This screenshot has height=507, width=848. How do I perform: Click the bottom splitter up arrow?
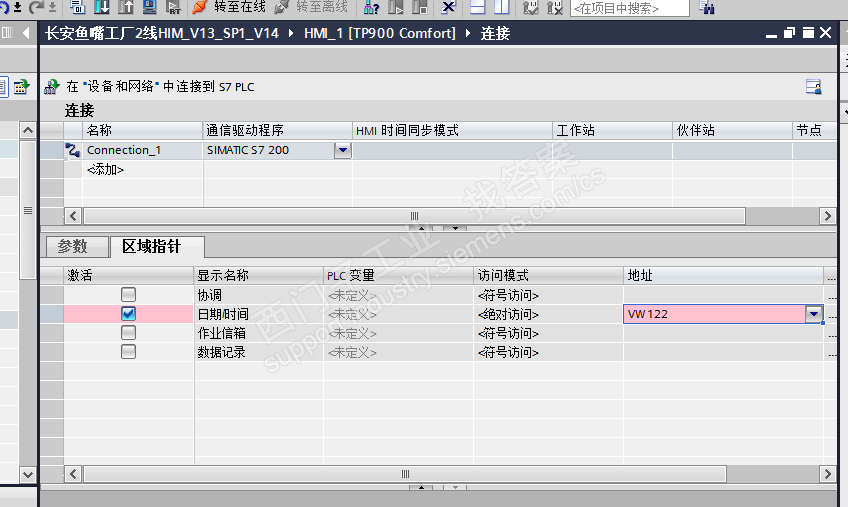pos(421,487)
